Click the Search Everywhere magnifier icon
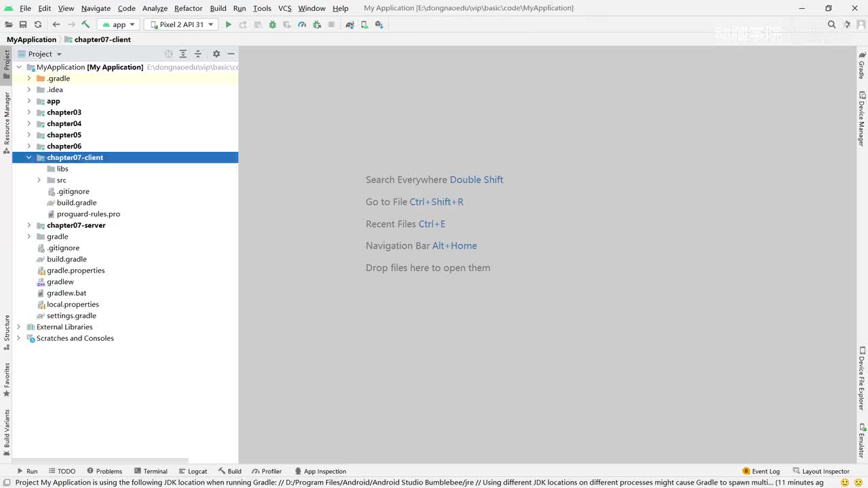Image resolution: width=868 pixels, height=488 pixels. pos(832,24)
